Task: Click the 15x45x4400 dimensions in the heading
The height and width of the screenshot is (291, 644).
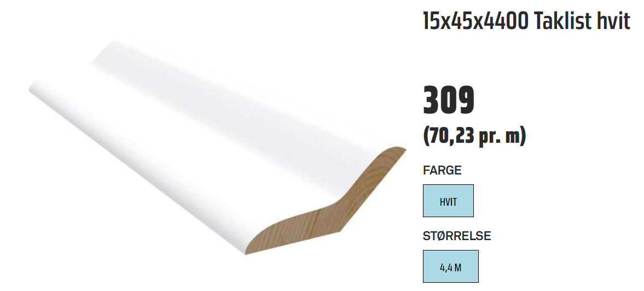Action: 475,21
